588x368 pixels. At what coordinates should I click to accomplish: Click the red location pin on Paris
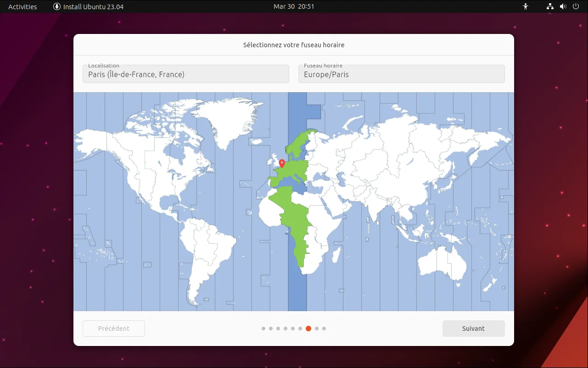pyautogui.click(x=282, y=164)
